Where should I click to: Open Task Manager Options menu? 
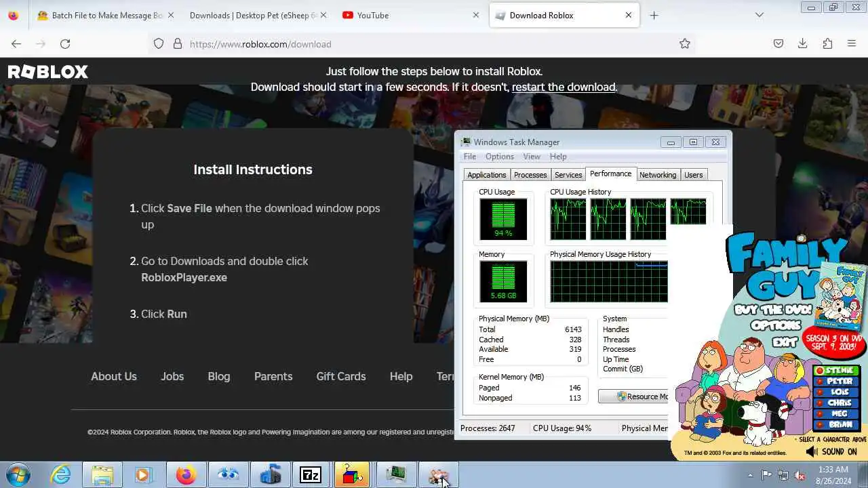click(500, 157)
